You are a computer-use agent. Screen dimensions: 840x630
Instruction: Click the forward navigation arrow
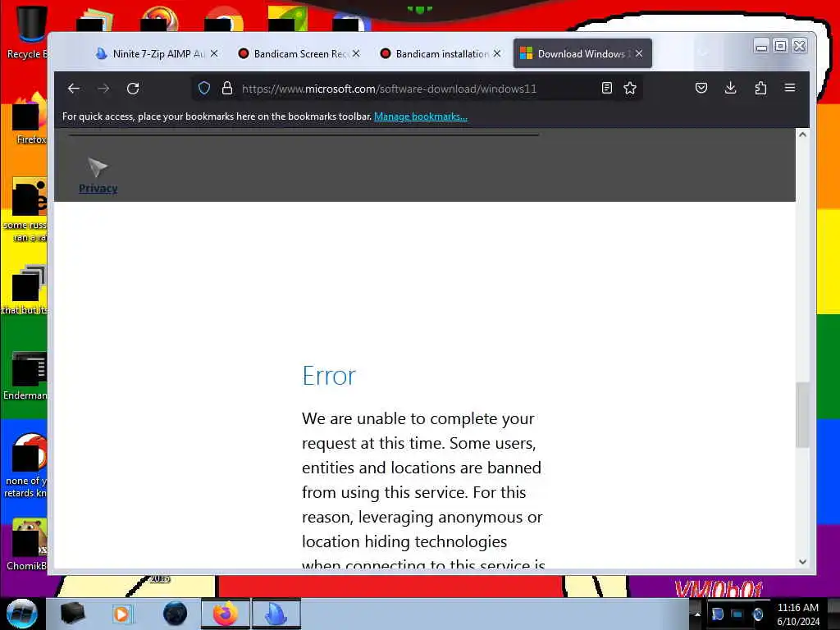coord(103,89)
